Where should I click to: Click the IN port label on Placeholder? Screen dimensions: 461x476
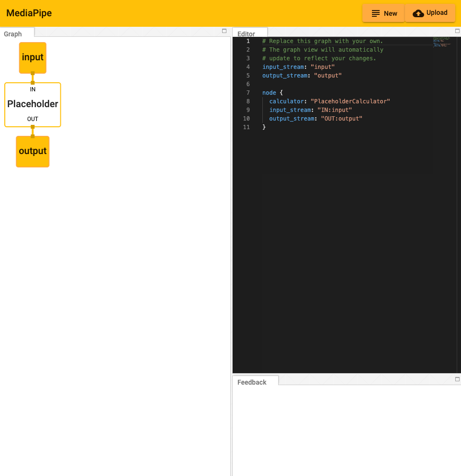(x=33, y=89)
